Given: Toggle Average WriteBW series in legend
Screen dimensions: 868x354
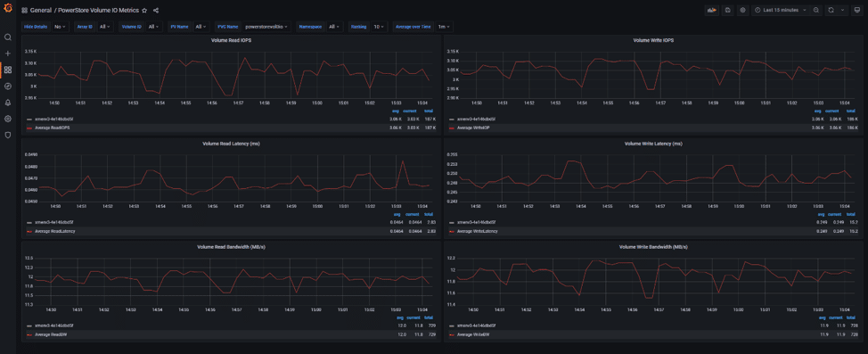Looking at the screenshot, I should [x=472, y=333].
